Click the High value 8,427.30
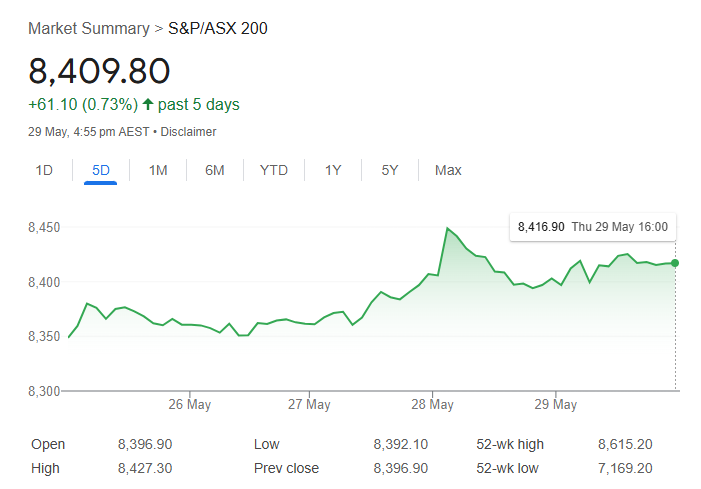Screen dimensions: 701x489 pos(145,468)
